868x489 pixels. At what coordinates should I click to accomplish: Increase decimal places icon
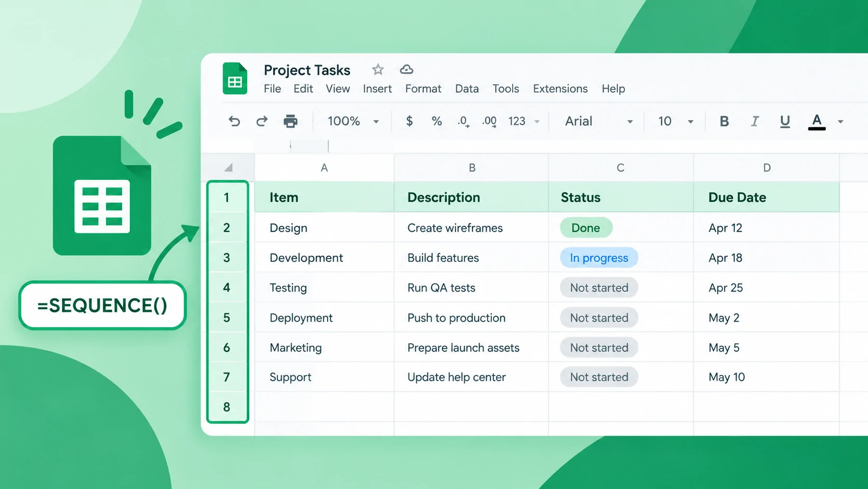tap(489, 122)
